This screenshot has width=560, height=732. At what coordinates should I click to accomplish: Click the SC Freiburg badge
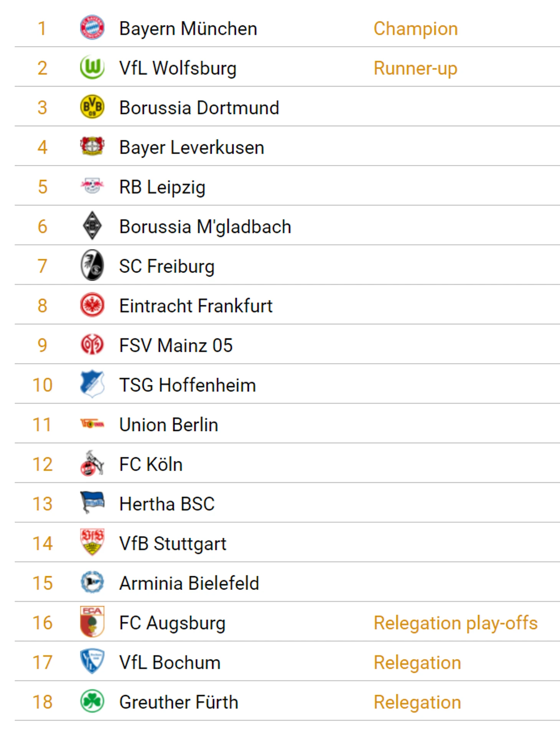[x=92, y=266]
